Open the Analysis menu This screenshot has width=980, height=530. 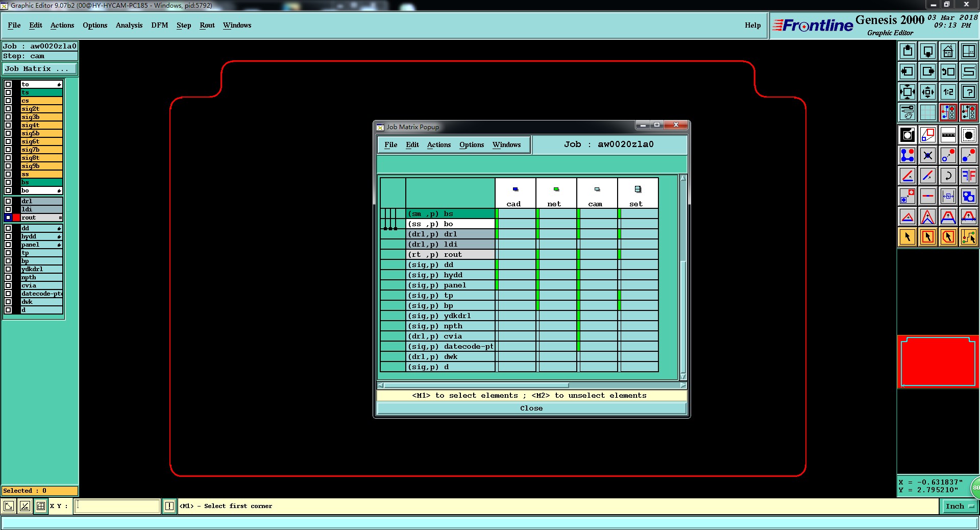pyautogui.click(x=129, y=25)
